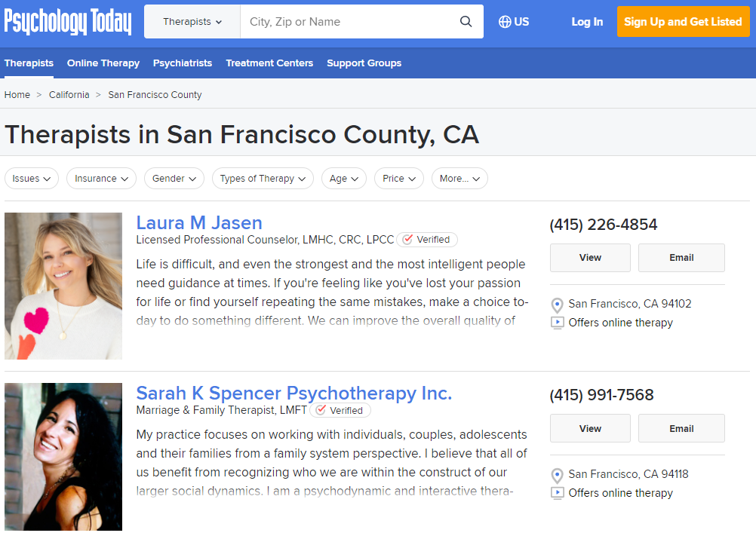The height and width of the screenshot is (539, 756).
Task: Click the location pin next to 94118
Action: pos(557,476)
